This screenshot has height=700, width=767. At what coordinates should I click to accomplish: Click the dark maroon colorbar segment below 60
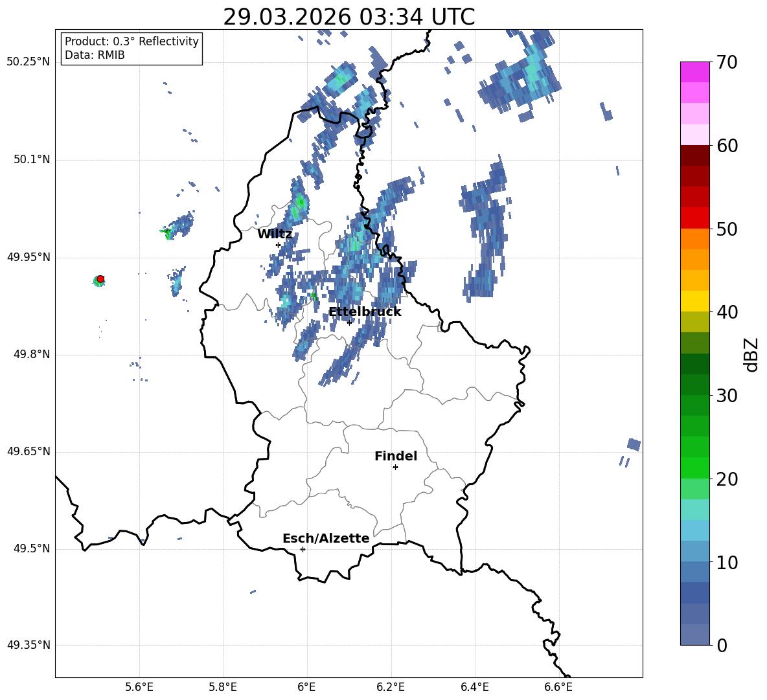694,155
